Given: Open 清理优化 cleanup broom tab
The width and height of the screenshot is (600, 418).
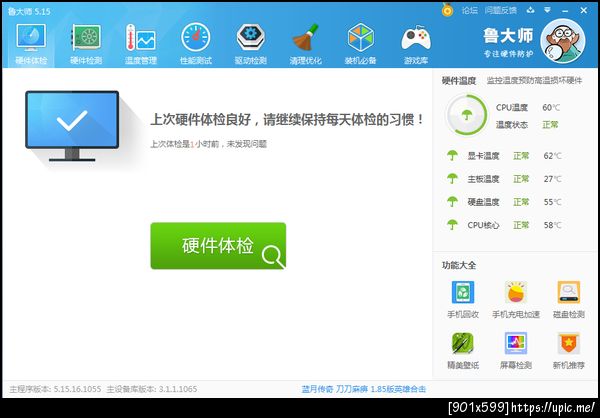Looking at the screenshot, I should click(x=305, y=44).
